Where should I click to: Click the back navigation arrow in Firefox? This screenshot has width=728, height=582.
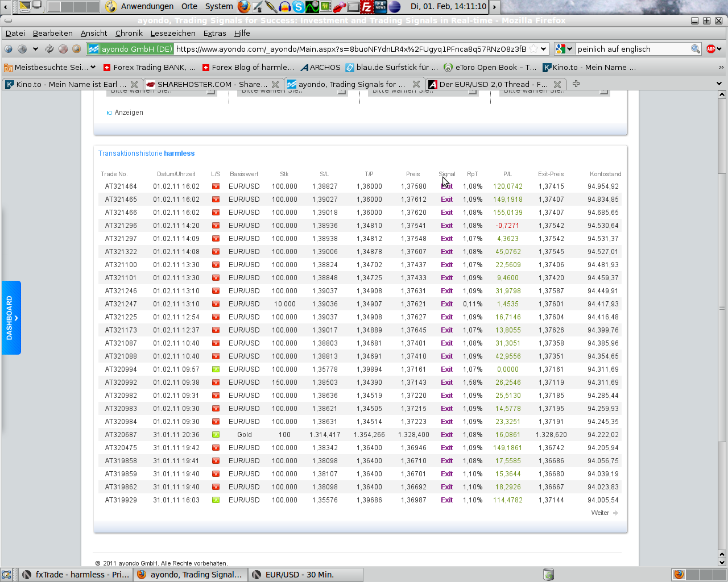click(x=9, y=49)
